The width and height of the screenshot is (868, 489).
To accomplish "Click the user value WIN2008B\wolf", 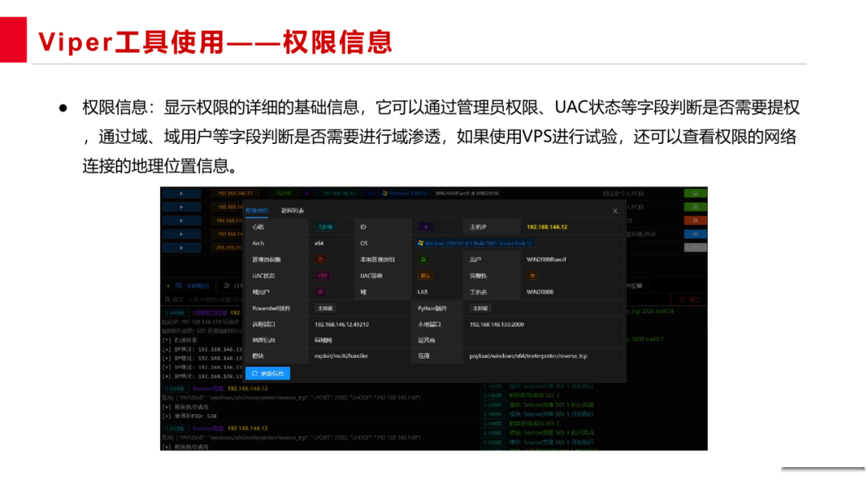I will 547,259.
